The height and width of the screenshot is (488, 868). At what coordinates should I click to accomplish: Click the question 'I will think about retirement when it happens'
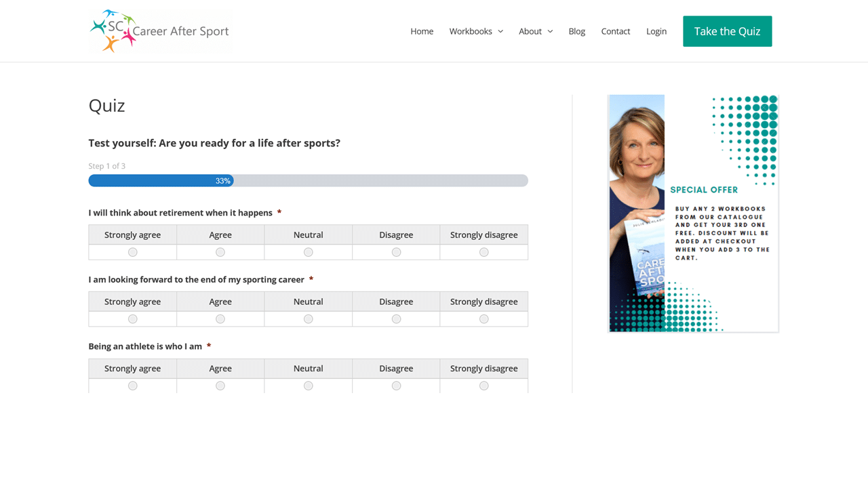click(180, 213)
